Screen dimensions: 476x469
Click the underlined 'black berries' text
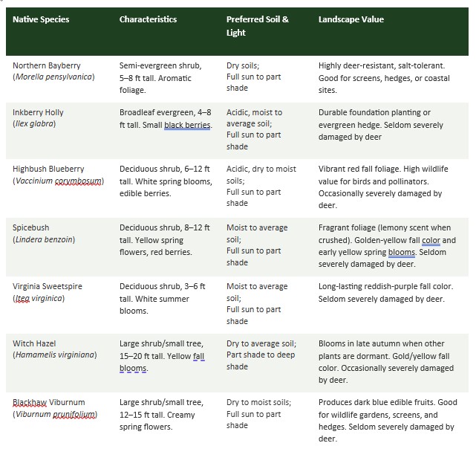[x=187, y=125]
